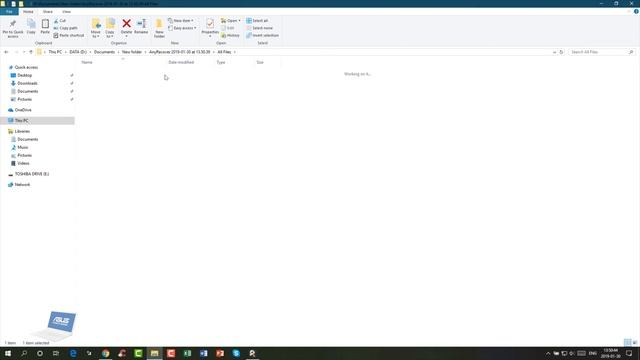640x360 pixels.
Task: Select Documents under Quick access
Action: [x=27, y=91]
